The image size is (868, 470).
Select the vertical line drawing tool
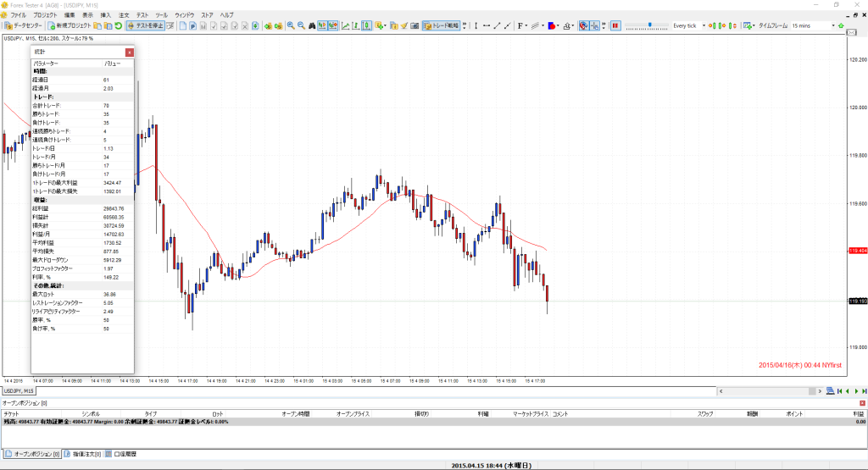point(474,26)
